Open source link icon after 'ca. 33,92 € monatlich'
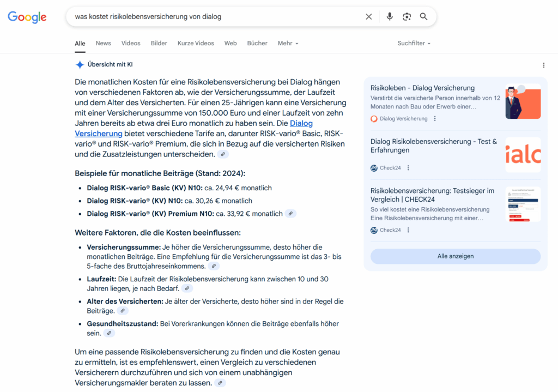Screen dimensions: 558x392 pyautogui.click(x=290, y=214)
